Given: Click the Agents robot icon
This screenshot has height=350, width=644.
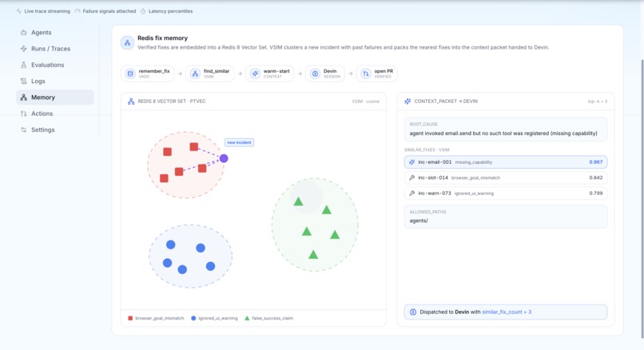Looking at the screenshot, I should pyautogui.click(x=23, y=33).
